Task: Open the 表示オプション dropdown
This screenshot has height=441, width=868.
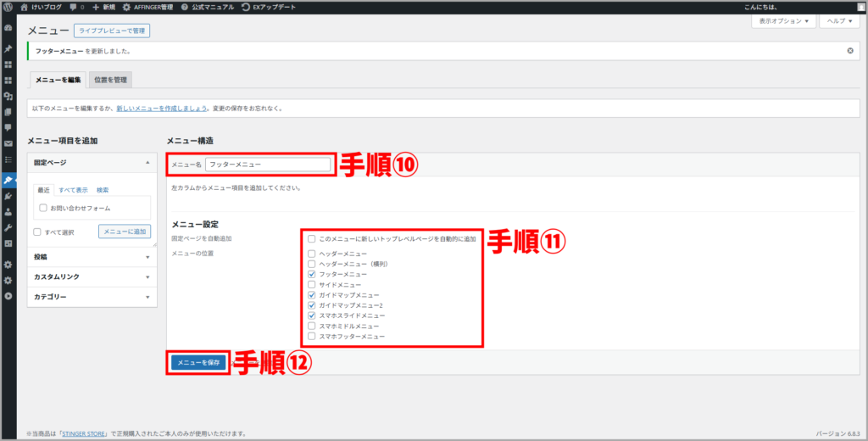Action: click(x=782, y=20)
